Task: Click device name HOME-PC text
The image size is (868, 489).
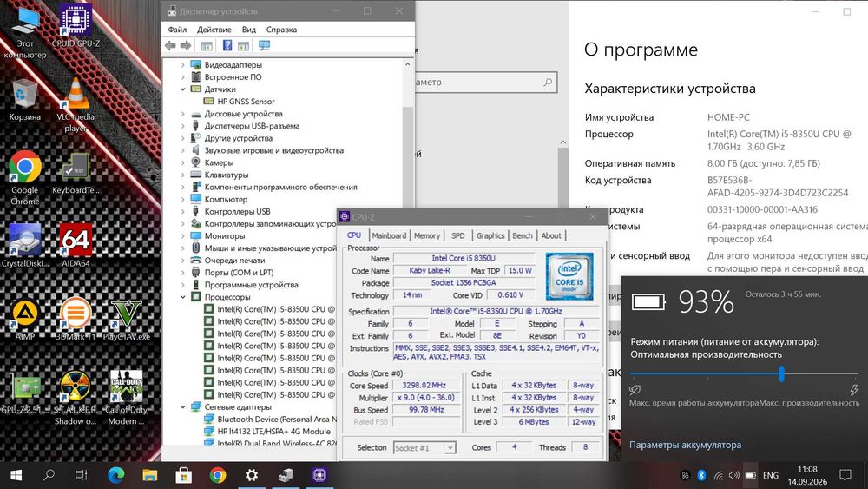Action: click(728, 117)
